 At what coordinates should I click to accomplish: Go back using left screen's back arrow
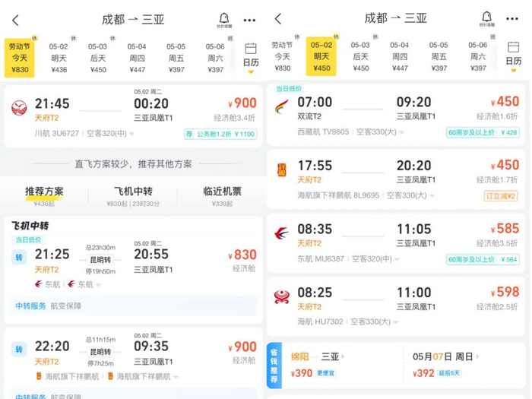[x=16, y=21]
